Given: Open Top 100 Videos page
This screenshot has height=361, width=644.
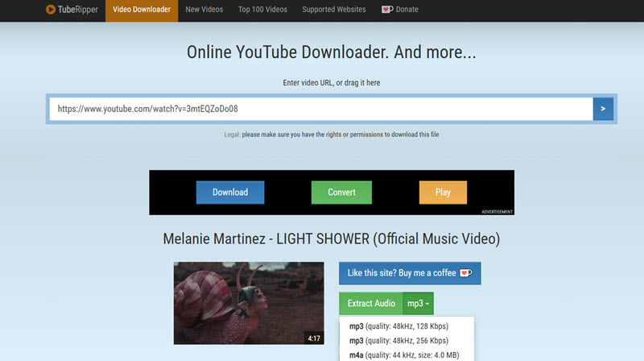Looking at the screenshot, I should (x=263, y=10).
